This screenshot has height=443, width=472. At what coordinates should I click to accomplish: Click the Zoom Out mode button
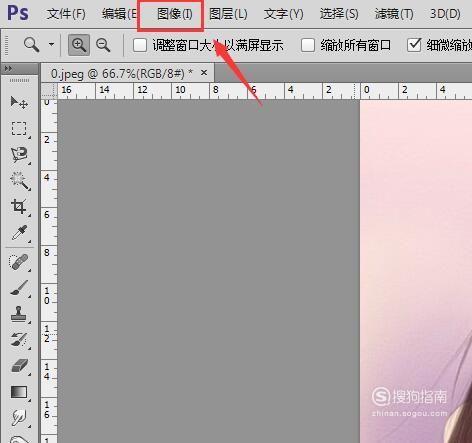pyautogui.click(x=103, y=45)
